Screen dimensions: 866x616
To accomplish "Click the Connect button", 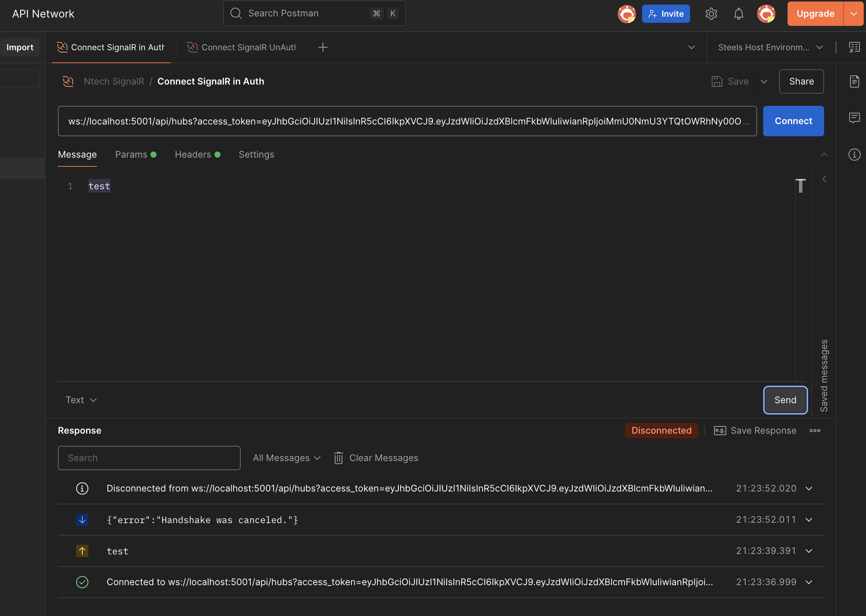I will coord(793,121).
